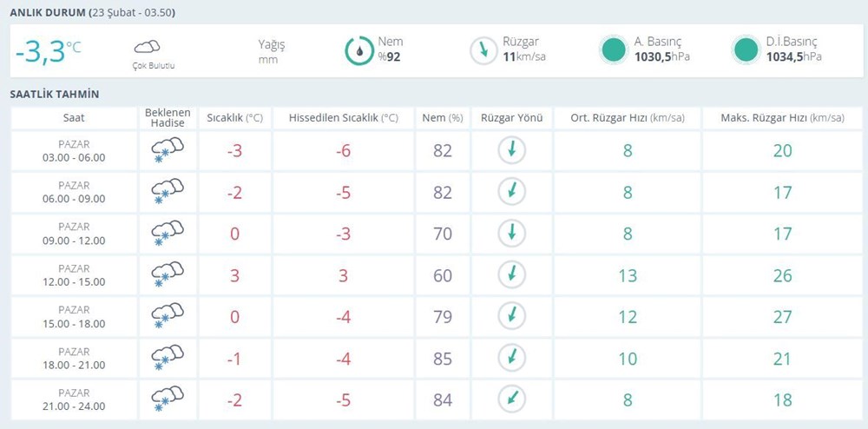Click snow cloud icon for 12.00 - 15.00
The image size is (868, 429).
point(167,275)
